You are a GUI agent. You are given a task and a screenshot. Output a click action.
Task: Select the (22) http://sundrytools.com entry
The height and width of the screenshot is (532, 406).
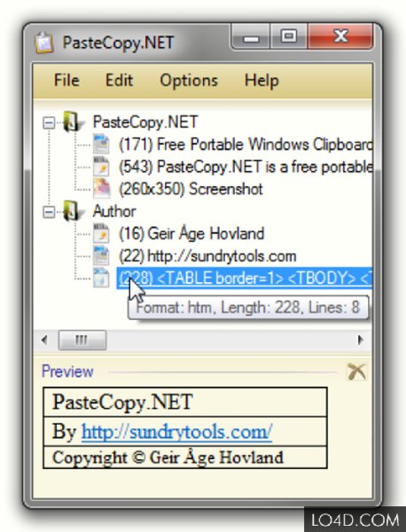207,256
